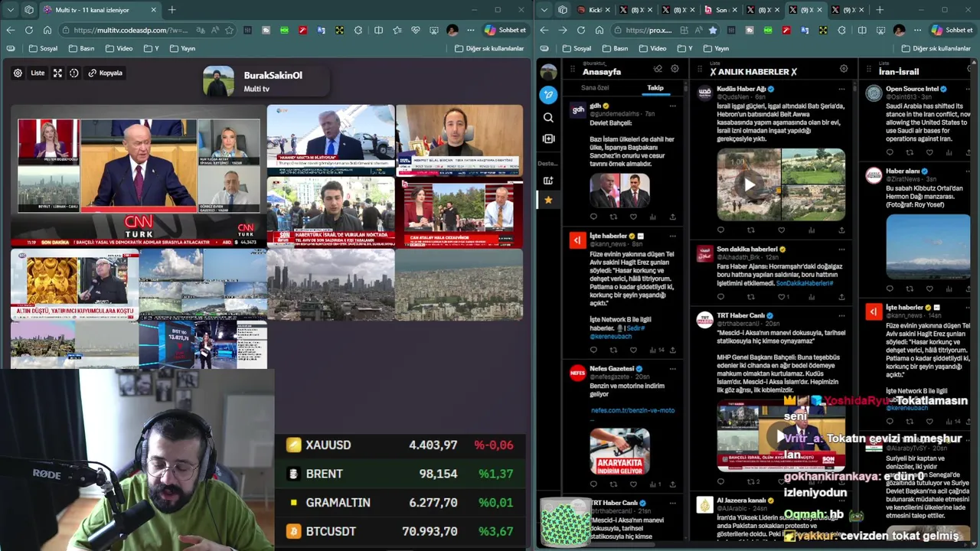Click the Kopyala link button

(x=106, y=73)
